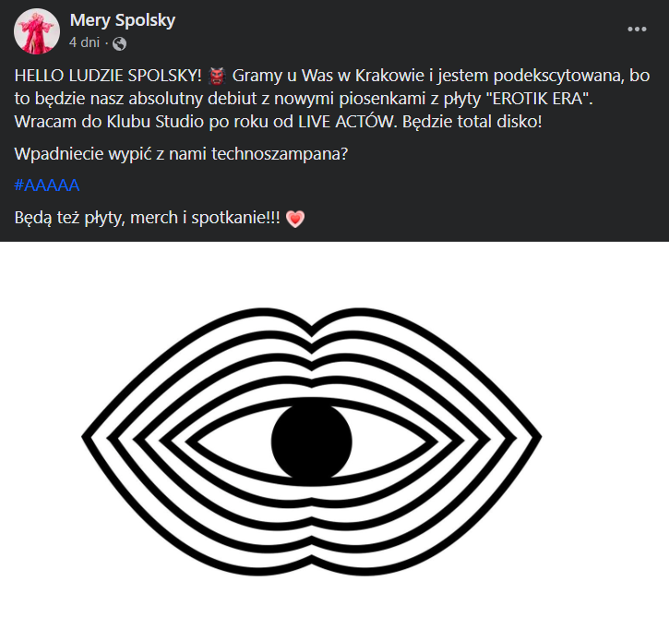Open Mery Spolsky's round profile avatar
Screen dimensions: 669x644
pyautogui.click(x=37, y=31)
